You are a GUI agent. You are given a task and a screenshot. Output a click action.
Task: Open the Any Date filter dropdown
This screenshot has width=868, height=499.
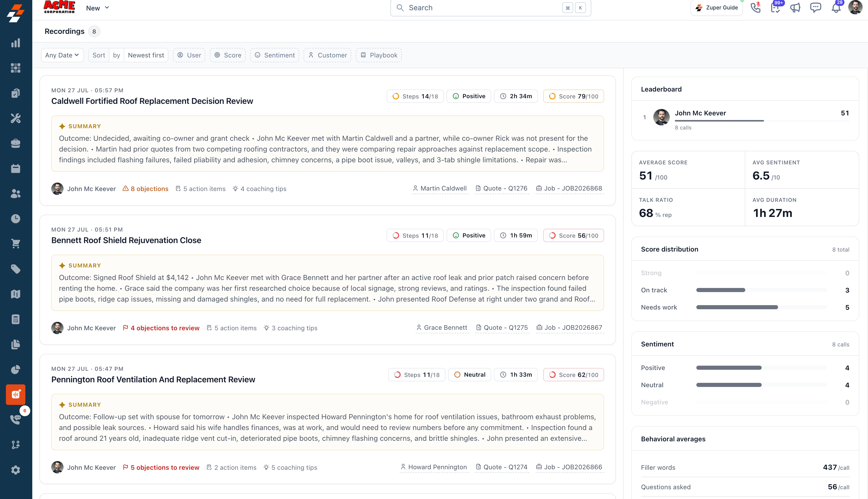[x=62, y=55]
